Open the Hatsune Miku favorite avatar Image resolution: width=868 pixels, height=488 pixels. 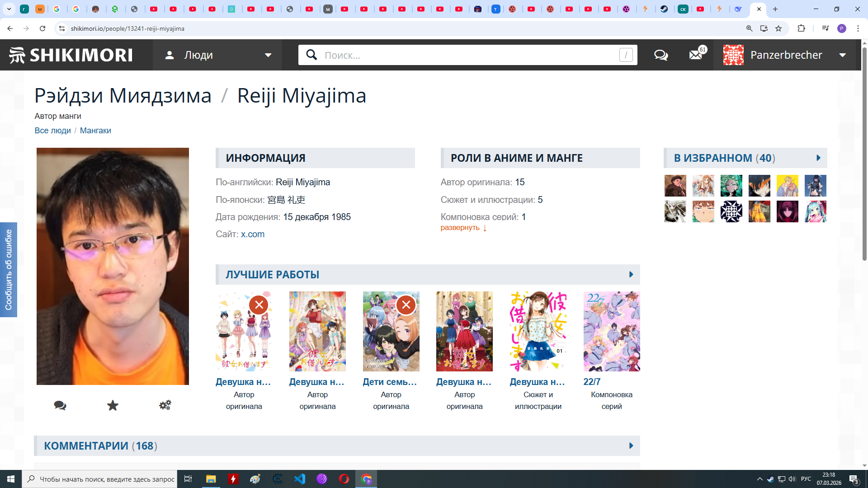coord(816,211)
